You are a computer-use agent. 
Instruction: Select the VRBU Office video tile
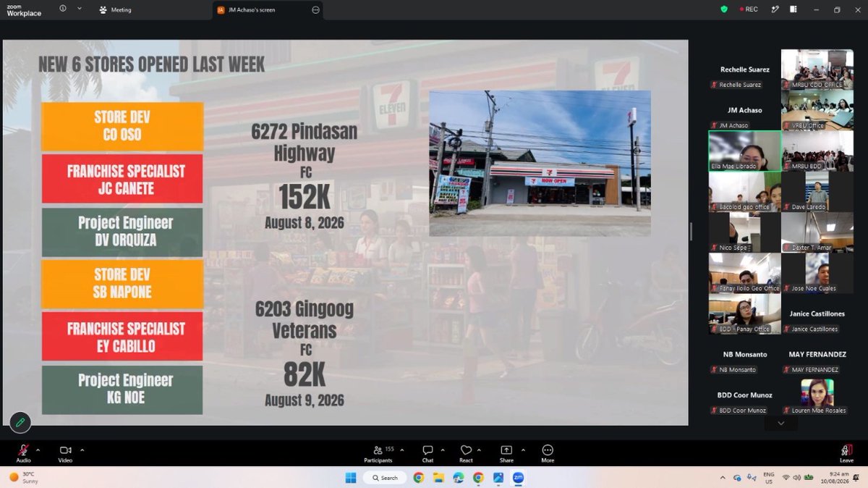point(817,110)
